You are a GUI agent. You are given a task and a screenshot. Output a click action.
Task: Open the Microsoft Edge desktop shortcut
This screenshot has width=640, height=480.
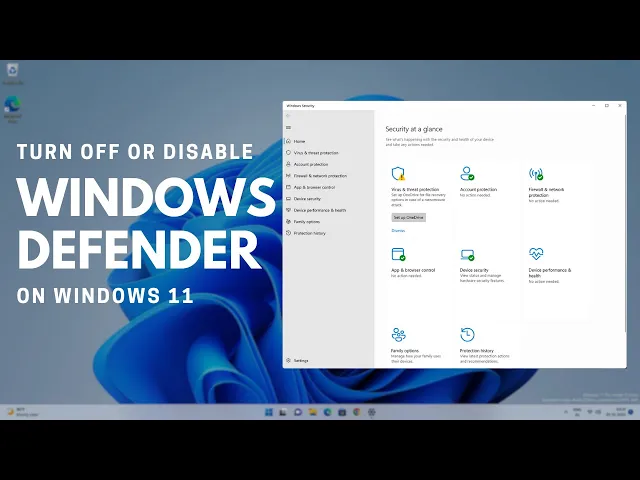pyautogui.click(x=13, y=109)
